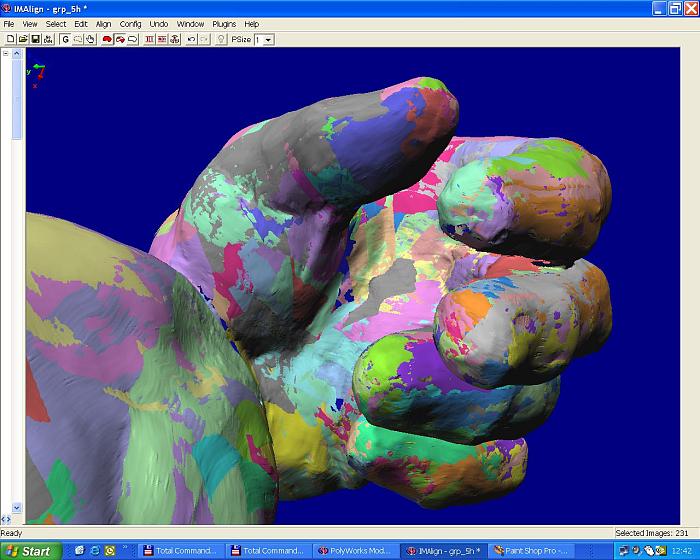
Task: Open the Align menu
Action: [x=103, y=24]
